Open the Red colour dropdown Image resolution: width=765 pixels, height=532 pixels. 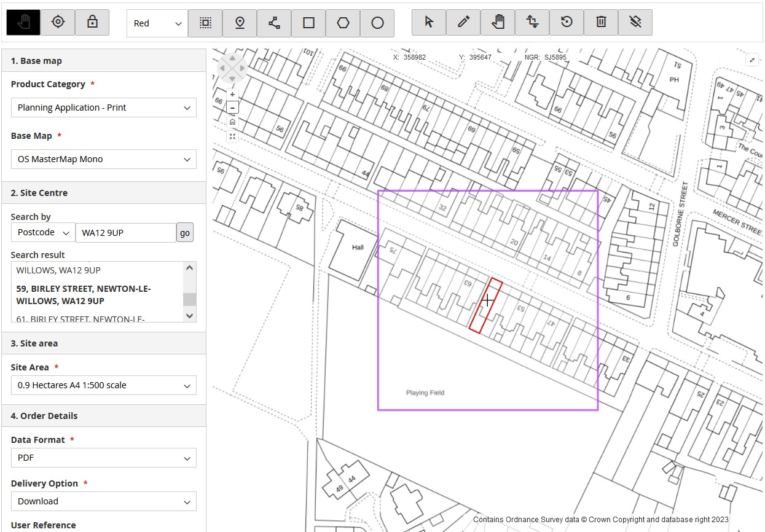click(x=157, y=23)
